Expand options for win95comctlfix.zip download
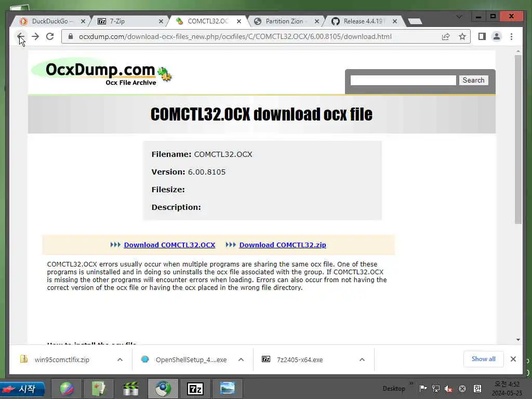The width and height of the screenshot is (532, 399). coord(120,360)
